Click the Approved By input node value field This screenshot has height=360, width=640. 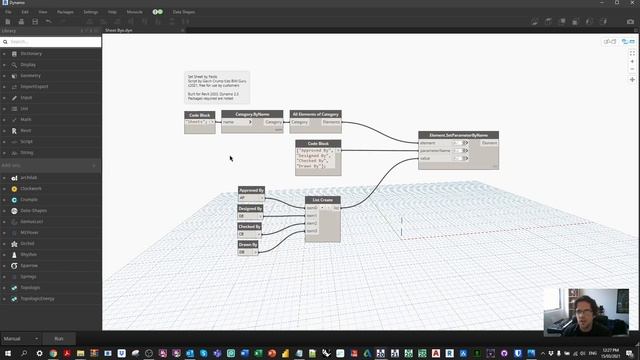(x=250, y=198)
